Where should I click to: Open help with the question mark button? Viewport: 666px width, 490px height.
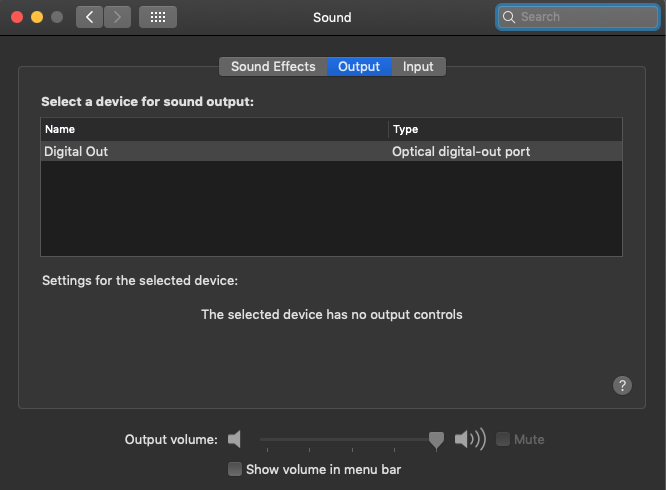pos(622,386)
